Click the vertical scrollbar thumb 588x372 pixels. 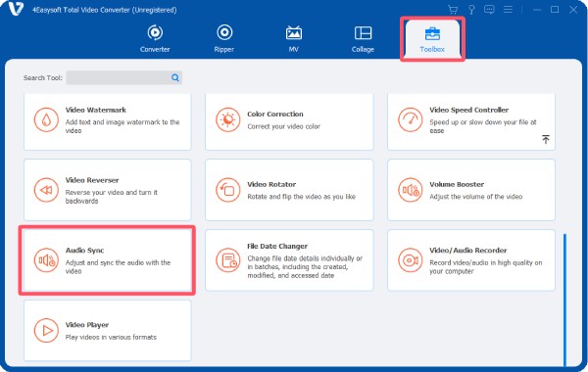click(564, 300)
